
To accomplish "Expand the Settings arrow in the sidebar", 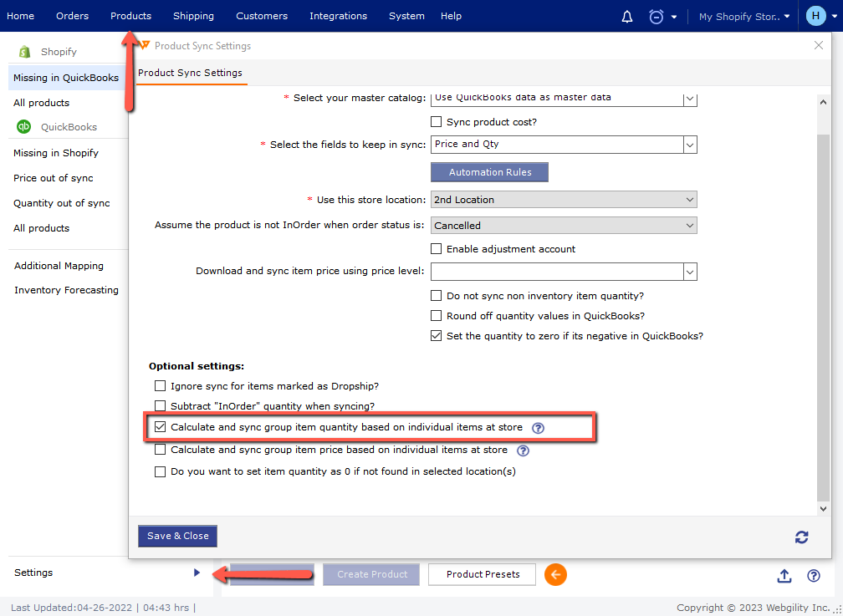I will pos(197,573).
